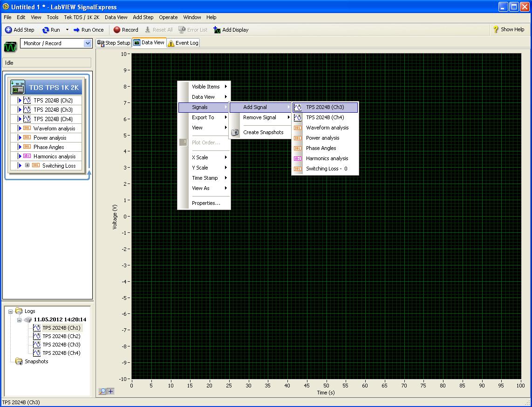
Task: Click the Run Once toolbar button
Action: coord(89,30)
